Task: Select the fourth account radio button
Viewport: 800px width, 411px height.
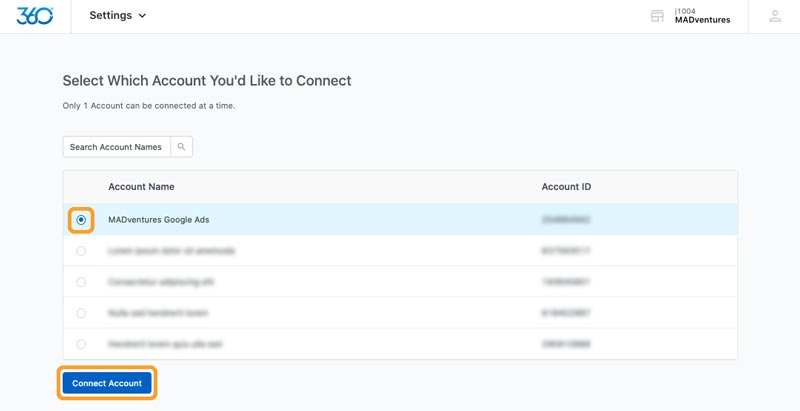Action: tap(81, 313)
